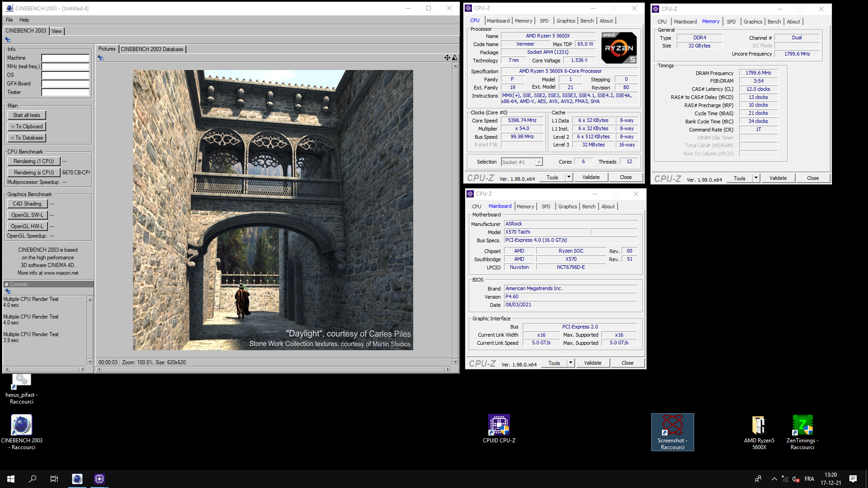Run C4D Shading benchmark
This screenshot has height=488, width=868.
pyautogui.click(x=27, y=204)
